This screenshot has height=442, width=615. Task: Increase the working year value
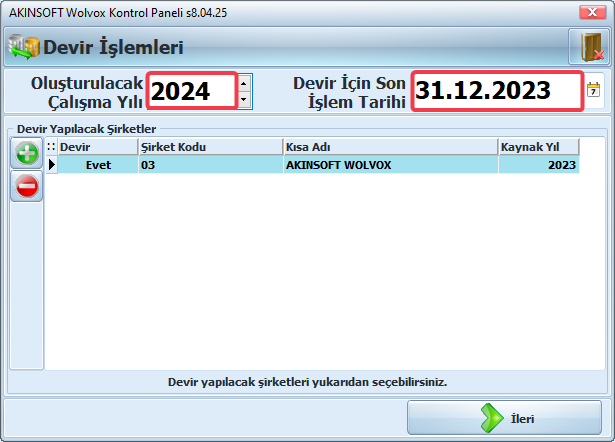point(244,83)
